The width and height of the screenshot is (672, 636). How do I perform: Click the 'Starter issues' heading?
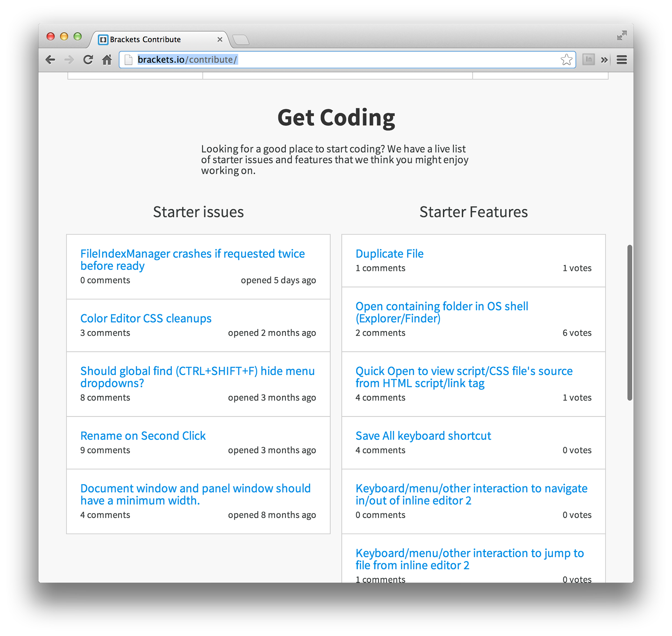[198, 212]
